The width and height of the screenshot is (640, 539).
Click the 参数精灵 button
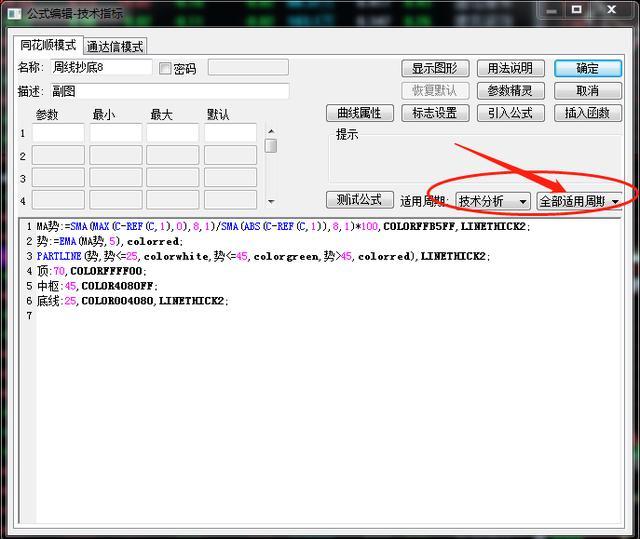click(511, 91)
